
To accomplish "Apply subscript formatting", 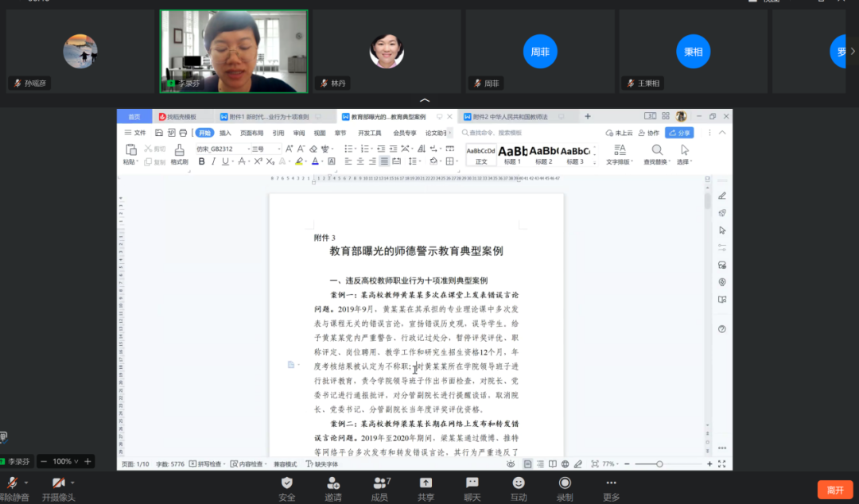I will click(x=270, y=161).
